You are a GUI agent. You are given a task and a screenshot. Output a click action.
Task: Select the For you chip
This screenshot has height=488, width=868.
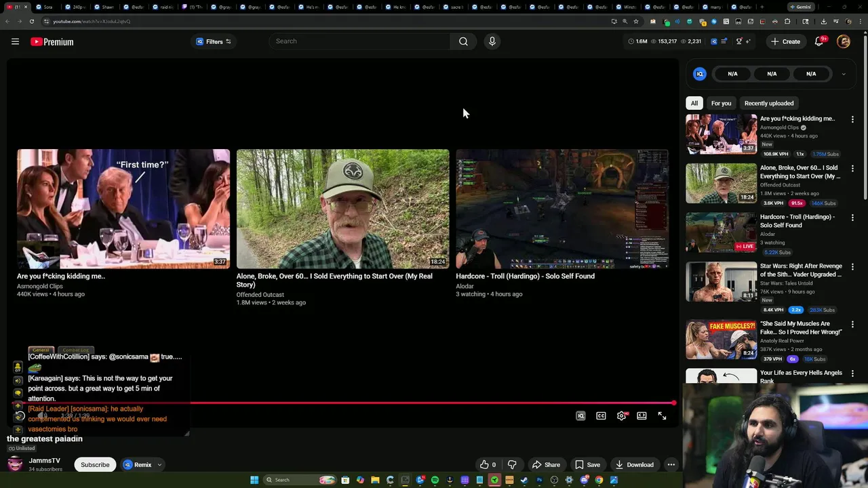[721, 103]
